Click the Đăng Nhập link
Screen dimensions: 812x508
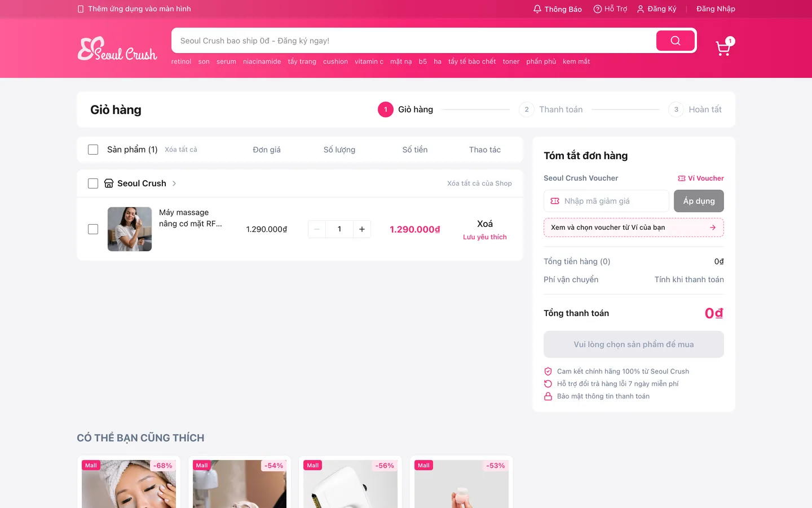716,9
